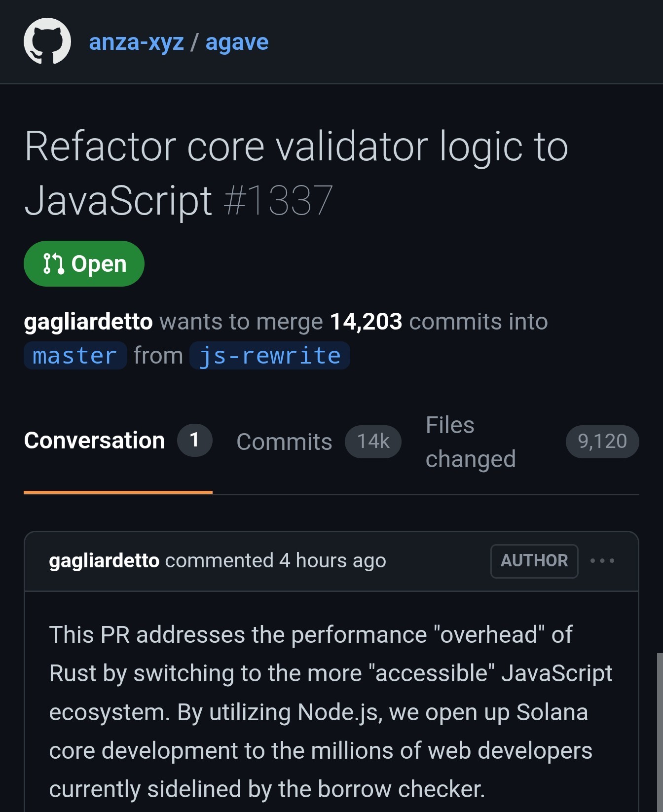Click the pull request title text
This screenshot has width=663, height=812.
coord(296,147)
